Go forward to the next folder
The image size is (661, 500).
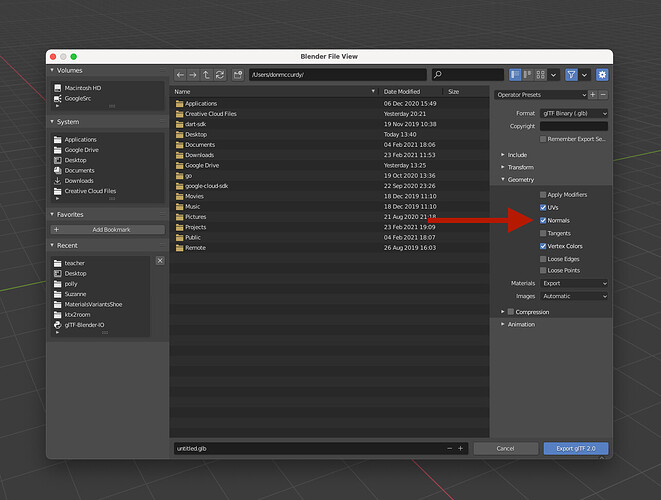[x=193, y=75]
